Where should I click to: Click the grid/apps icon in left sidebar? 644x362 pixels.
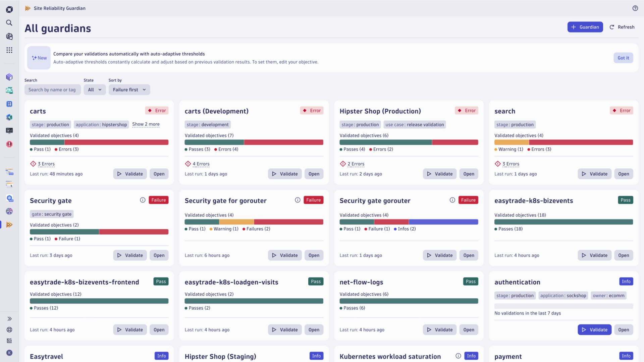[10, 50]
